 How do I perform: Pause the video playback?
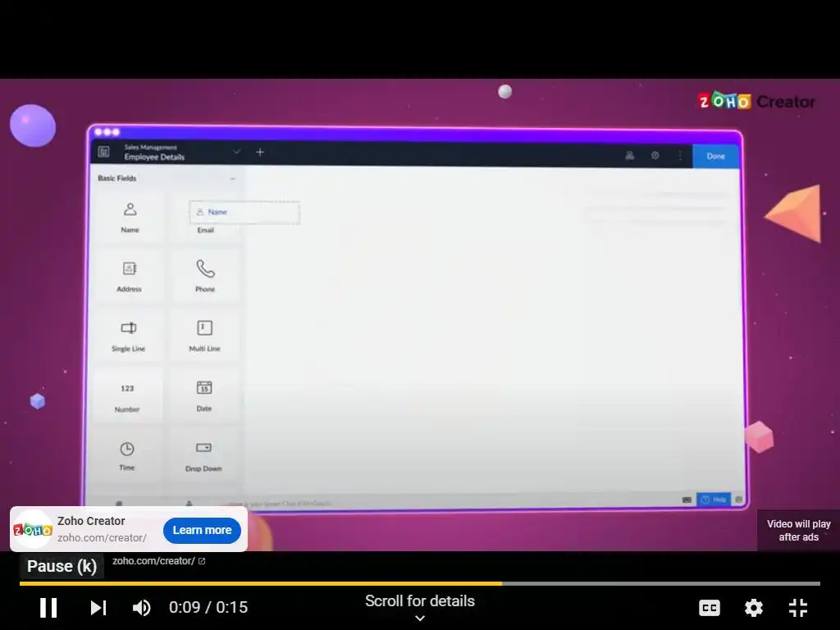[48, 608]
